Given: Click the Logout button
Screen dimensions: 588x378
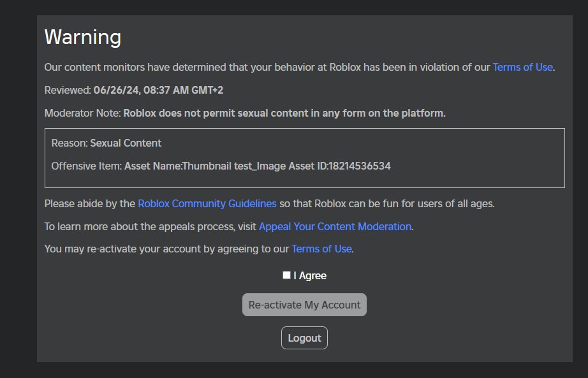Looking at the screenshot, I should tap(304, 338).
